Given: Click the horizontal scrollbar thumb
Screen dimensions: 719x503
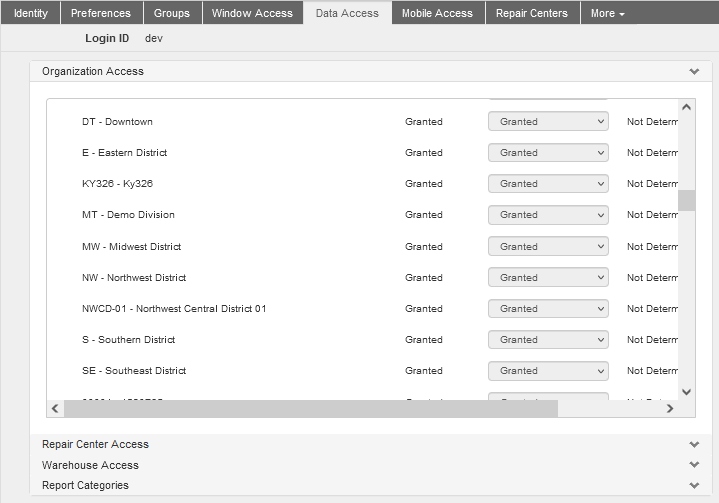Looking at the screenshot, I should point(311,408).
